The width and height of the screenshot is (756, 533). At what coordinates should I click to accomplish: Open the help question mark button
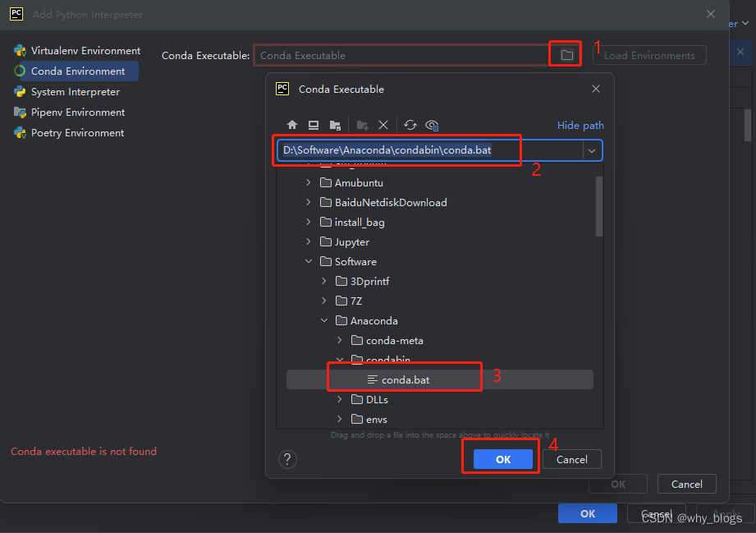tap(287, 459)
